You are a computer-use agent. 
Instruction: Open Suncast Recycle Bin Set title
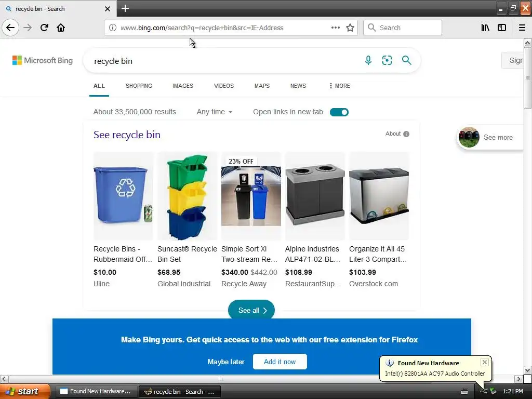tap(187, 254)
